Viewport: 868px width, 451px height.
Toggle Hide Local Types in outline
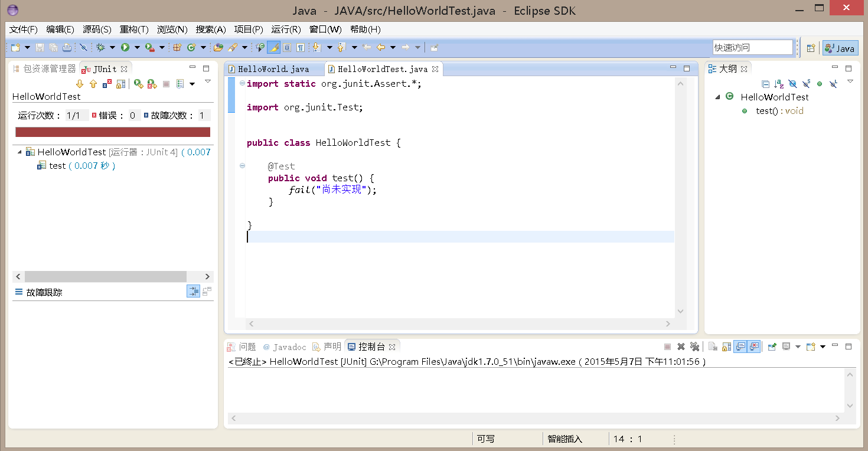(x=833, y=84)
